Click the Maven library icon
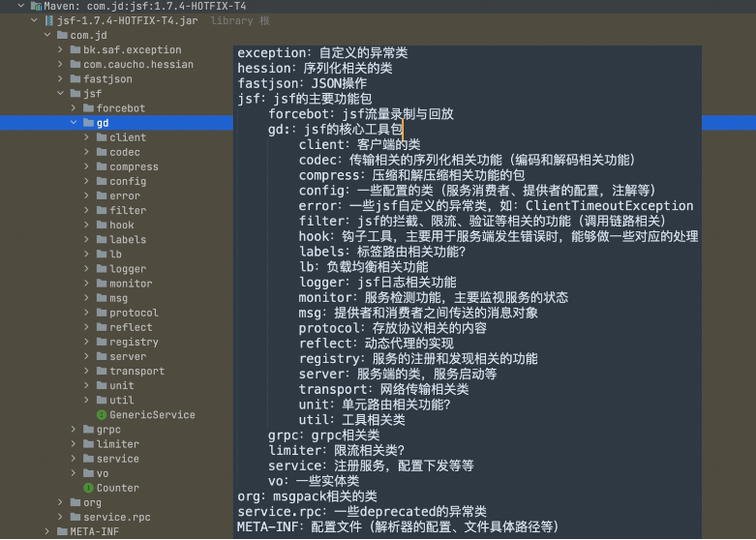Viewport: 756px width, 540px height. click(x=36, y=6)
